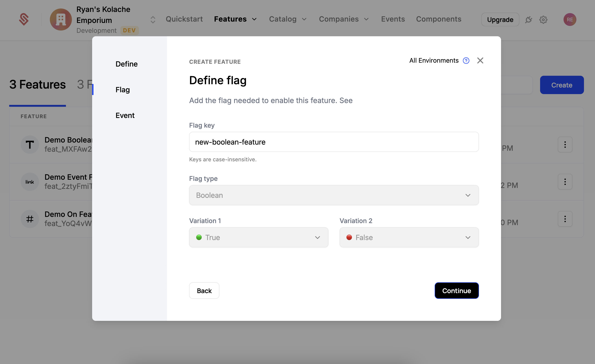595x364 pixels.
Task: Click Ryan's Kolache Emporium workspace avatar
Action: (61, 20)
